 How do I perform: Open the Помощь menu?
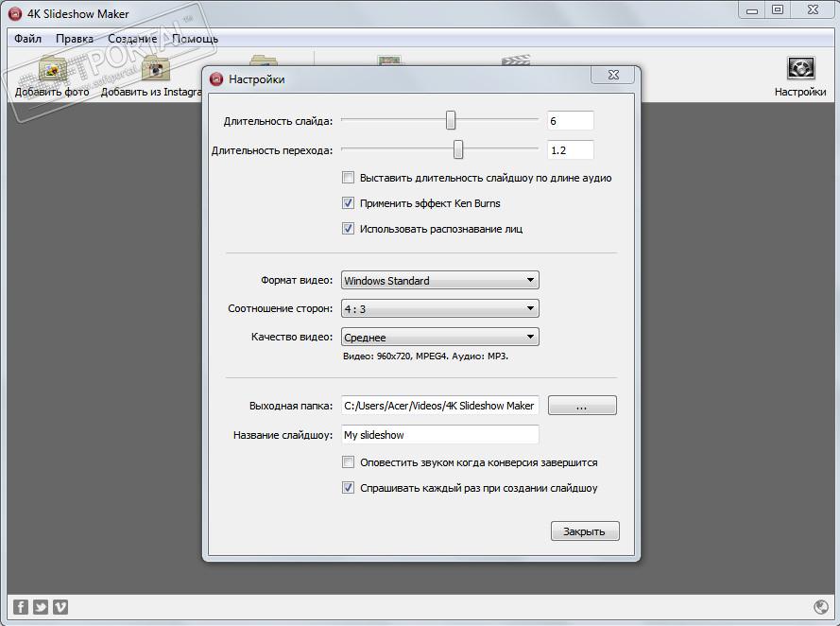click(195, 39)
